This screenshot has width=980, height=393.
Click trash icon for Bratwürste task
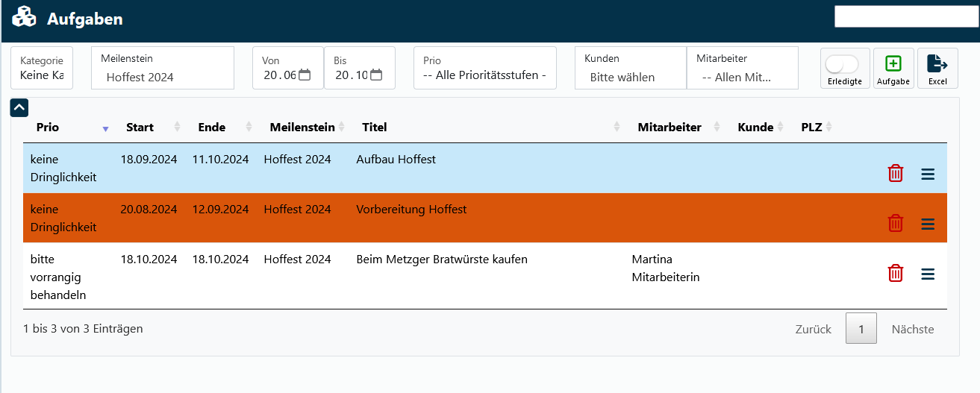895,274
